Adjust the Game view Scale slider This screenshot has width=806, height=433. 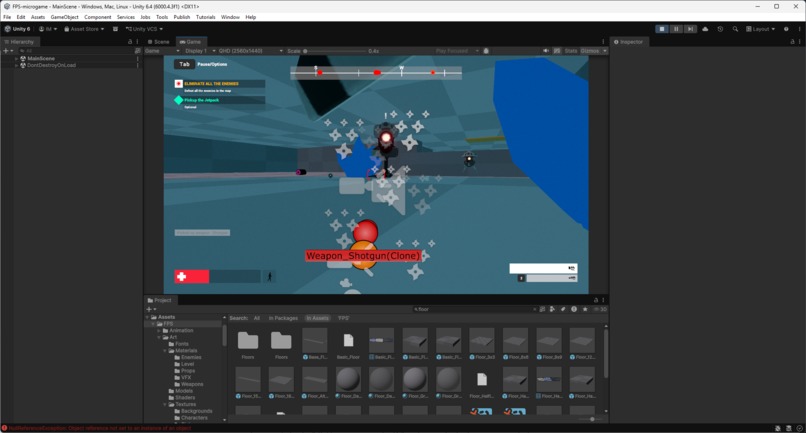[334, 51]
